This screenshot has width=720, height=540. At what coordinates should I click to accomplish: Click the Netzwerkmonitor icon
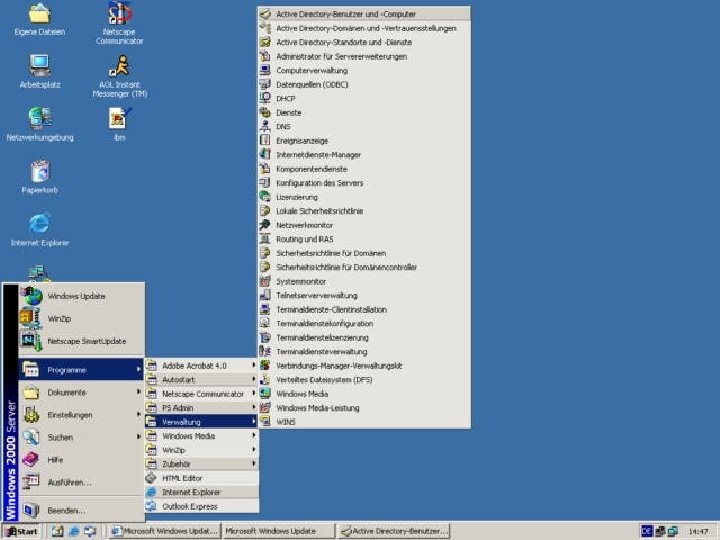tap(265, 225)
